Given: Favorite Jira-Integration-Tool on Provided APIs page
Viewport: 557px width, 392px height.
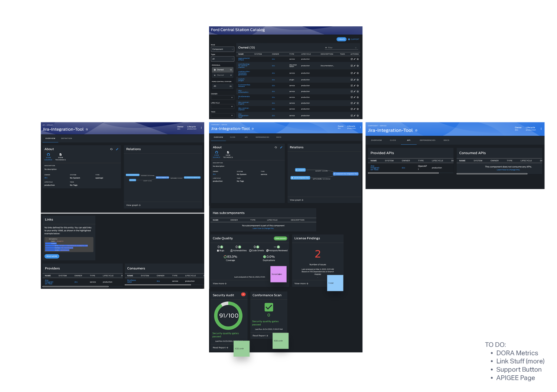Looking at the screenshot, I should tap(416, 131).
